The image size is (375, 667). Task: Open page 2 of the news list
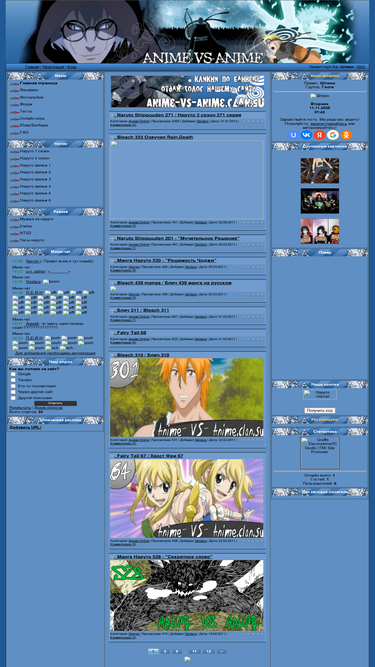(165, 651)
